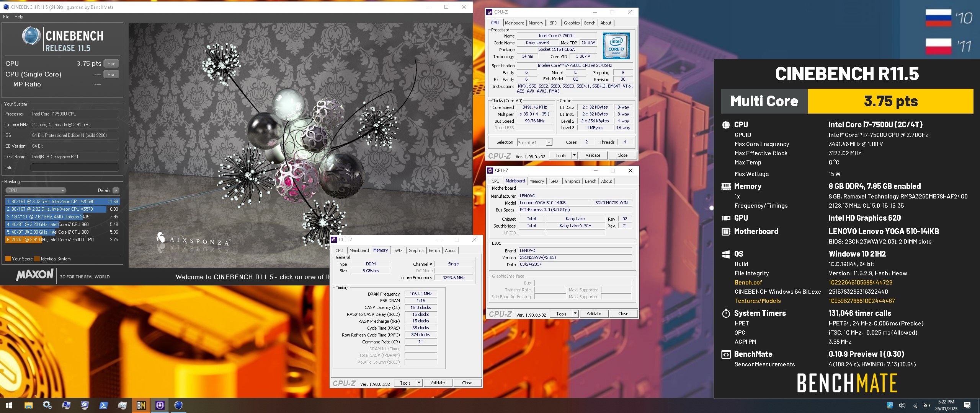Select ranking row Intel Core i7 CPU 860
The image size is (980, 413).
pos(62,232)
